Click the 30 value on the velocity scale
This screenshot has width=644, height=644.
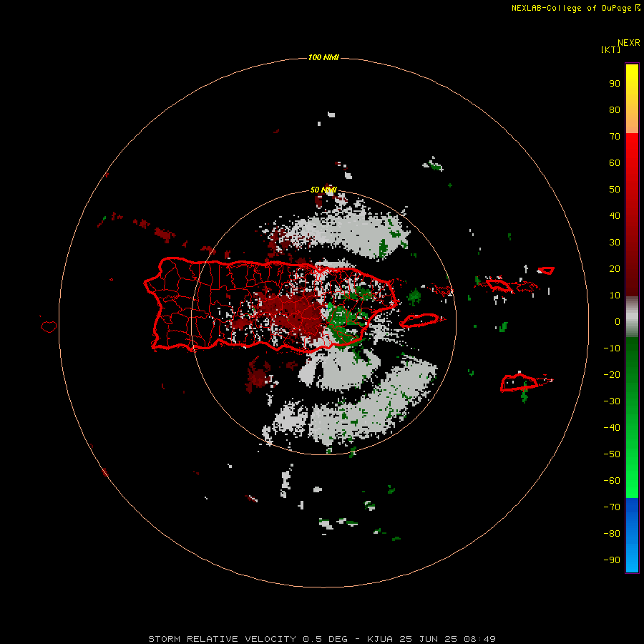tap(615, 243)
